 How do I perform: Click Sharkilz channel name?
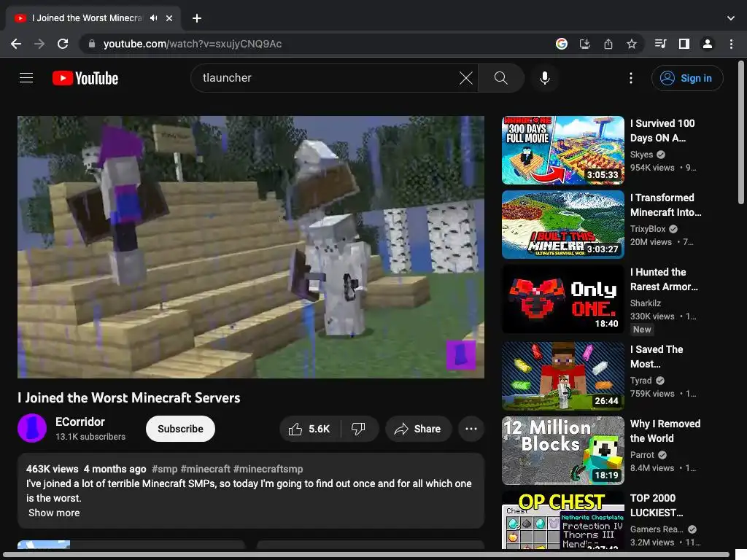[646, 303]
